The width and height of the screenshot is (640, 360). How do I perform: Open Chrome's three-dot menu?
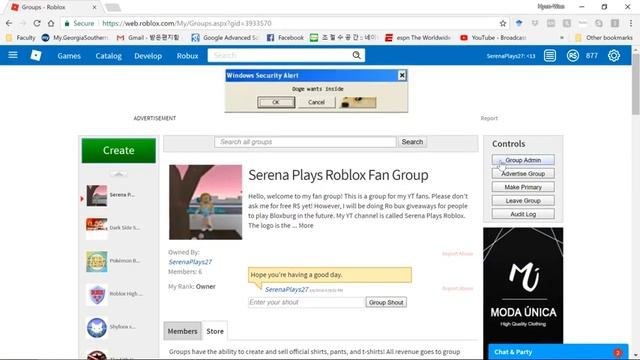click(631, 23)
